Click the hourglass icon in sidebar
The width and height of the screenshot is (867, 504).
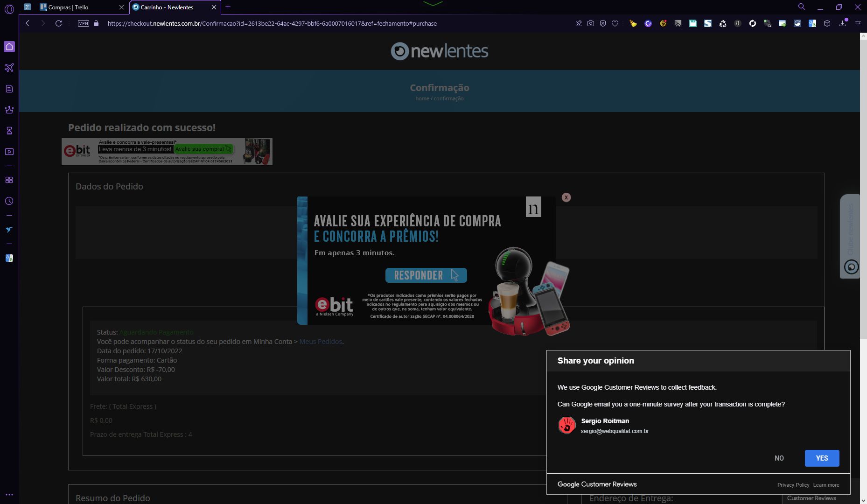click(x=9, y=131)
